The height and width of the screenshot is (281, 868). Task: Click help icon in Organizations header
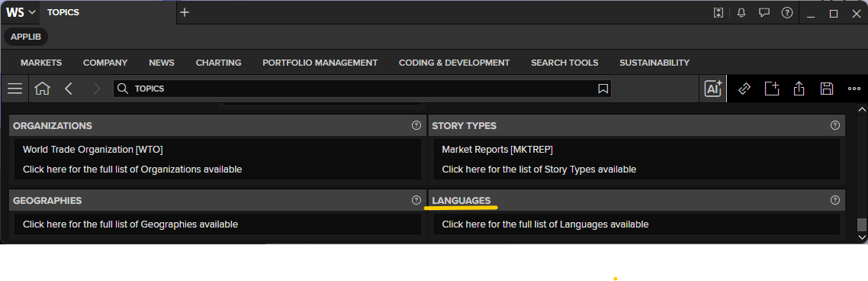pyautogui.click(x=416, y=125)
